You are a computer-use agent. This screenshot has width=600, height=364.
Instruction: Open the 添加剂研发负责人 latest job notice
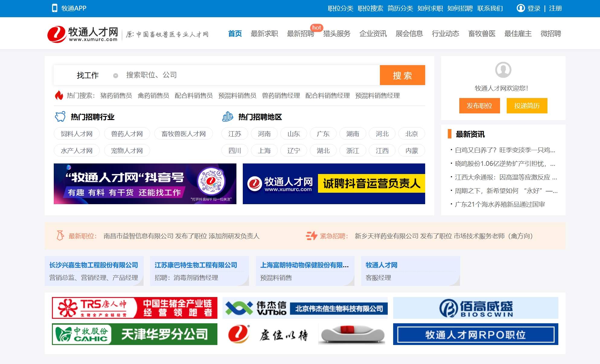pyautogui.click(x=181, y=236)
